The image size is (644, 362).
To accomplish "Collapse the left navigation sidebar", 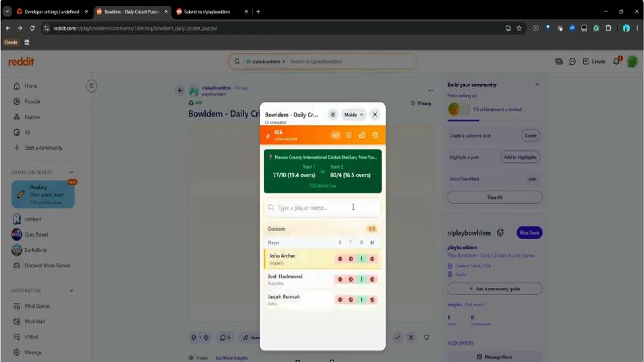I will [91, 86].
